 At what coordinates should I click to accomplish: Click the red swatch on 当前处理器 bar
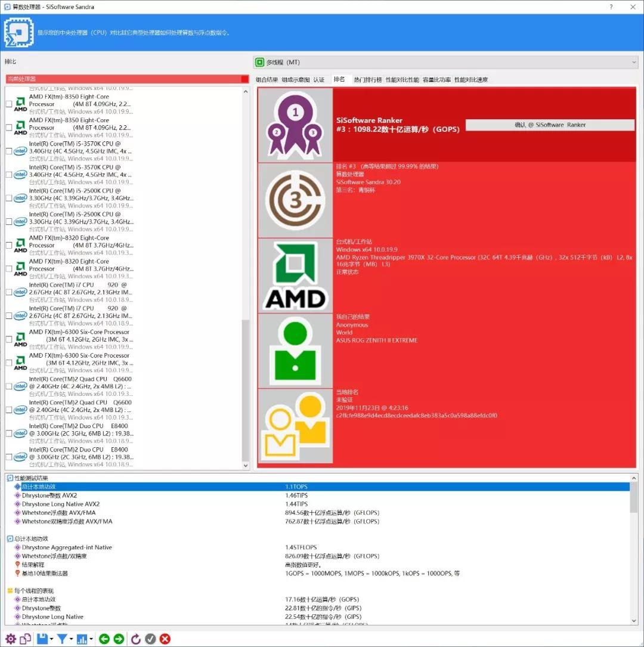pyautogui.click(x=244, y=79)
